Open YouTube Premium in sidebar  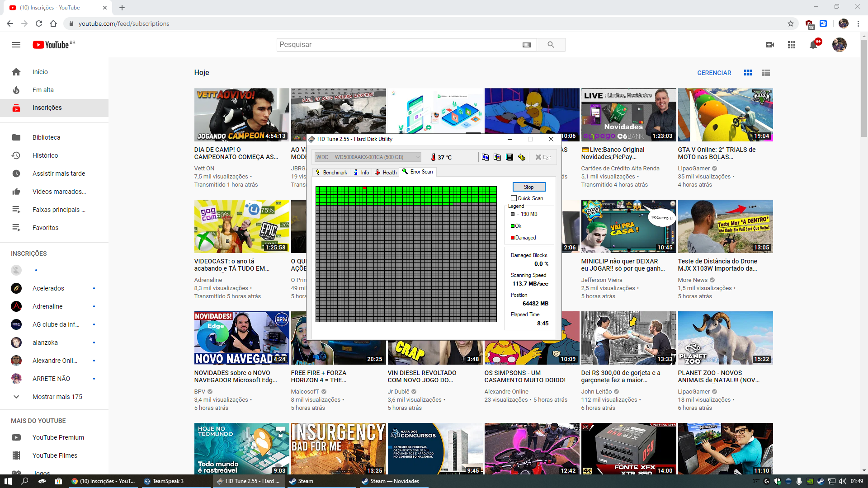click(54, 437)
